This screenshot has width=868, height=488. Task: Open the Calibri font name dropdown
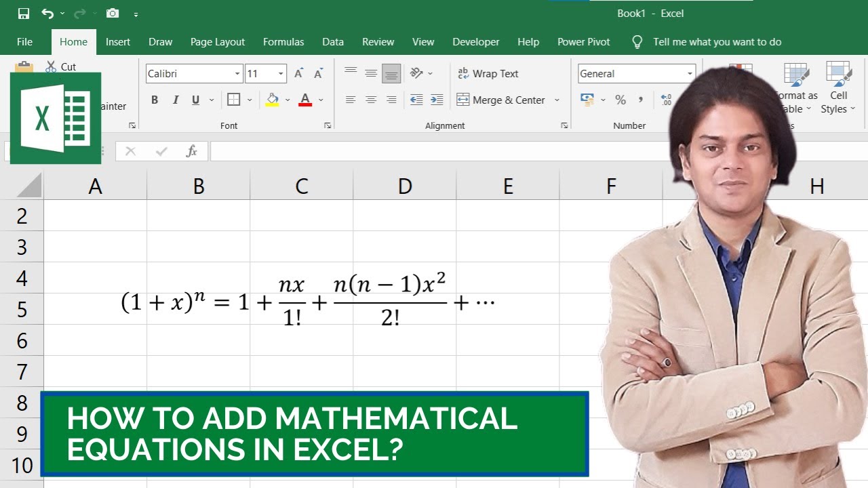click(237, 74)
